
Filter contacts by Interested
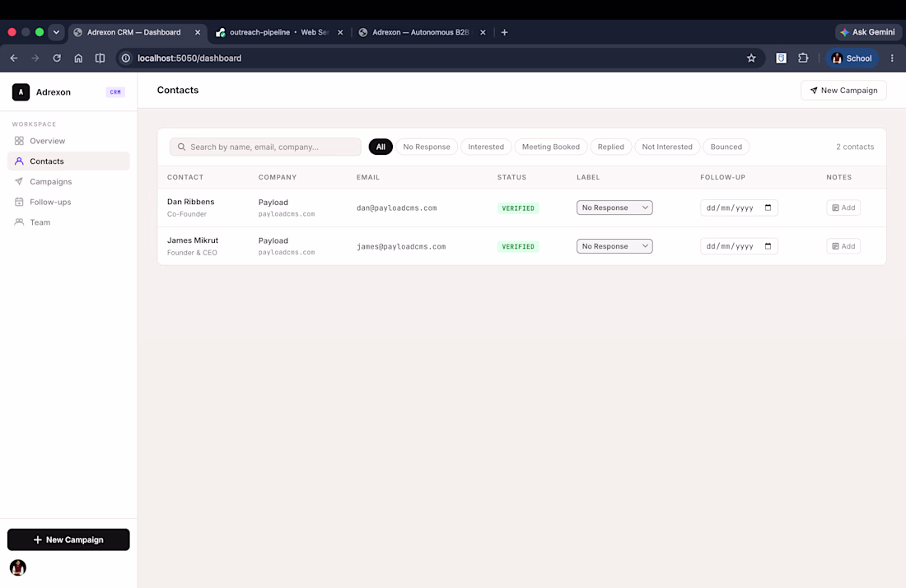486,147
